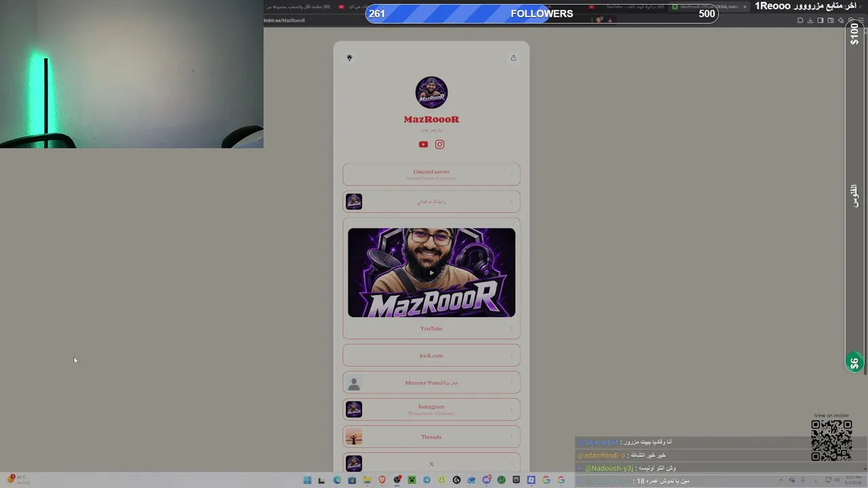The width and height of the screenshot is (868, 488).
Task: Share the MazRoooR Linktree profile
Action: (x=513, y=58)
